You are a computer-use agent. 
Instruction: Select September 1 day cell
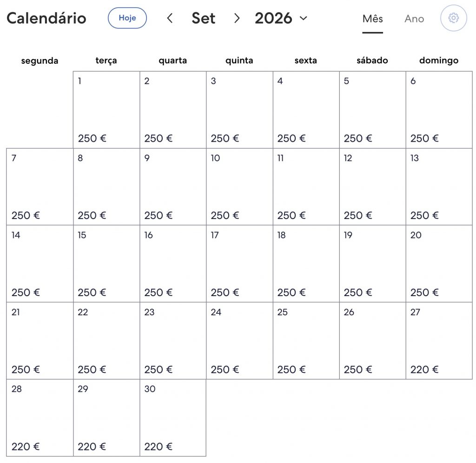tap(106, 110)
